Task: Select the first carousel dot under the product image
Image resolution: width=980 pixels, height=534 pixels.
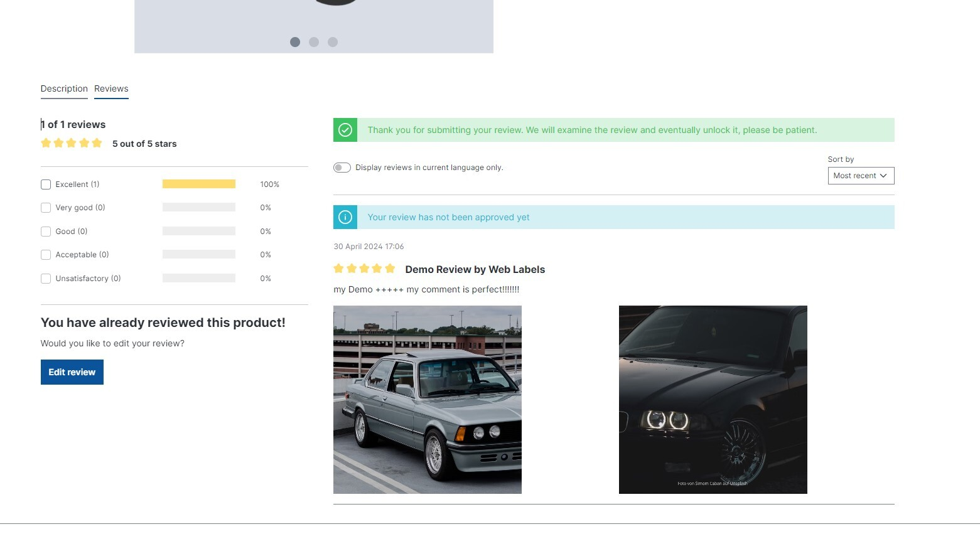Action: pos(295,42)
